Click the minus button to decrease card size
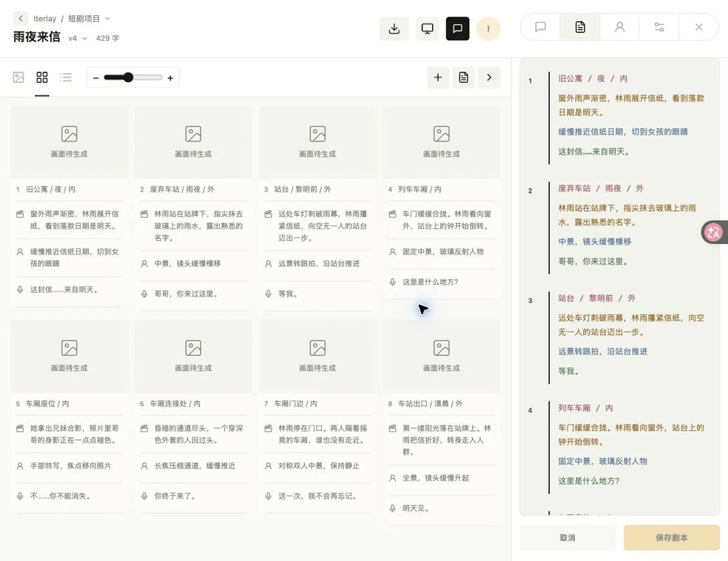The image size is (728, 561). [96, 78]
